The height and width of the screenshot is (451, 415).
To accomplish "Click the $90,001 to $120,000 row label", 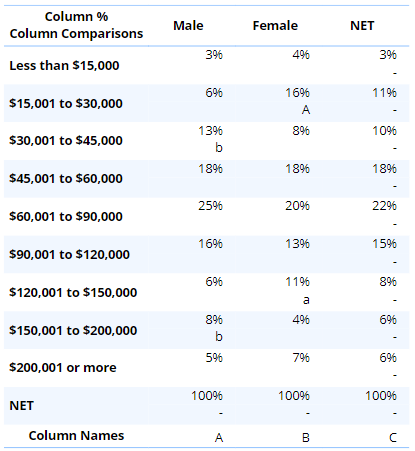I will click(x=69, y=254).
